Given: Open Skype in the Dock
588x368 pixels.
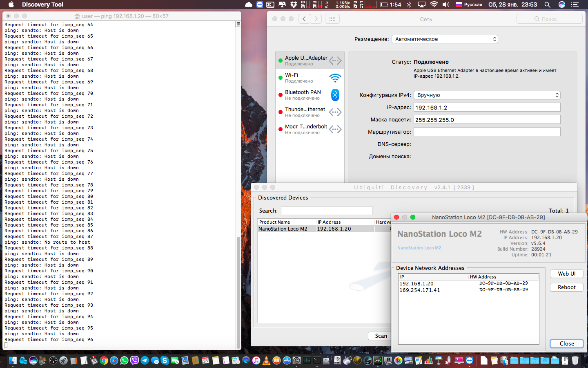Looking at the screenshot, I should point(165,360).
